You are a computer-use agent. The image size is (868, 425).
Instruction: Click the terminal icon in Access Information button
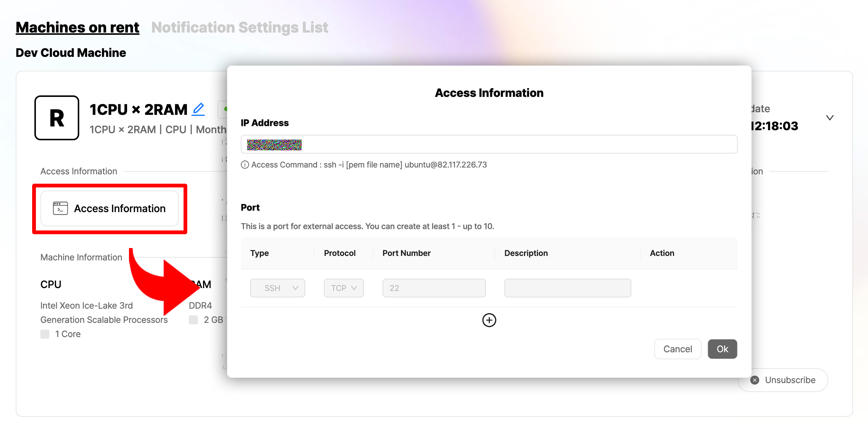point(60,208)
